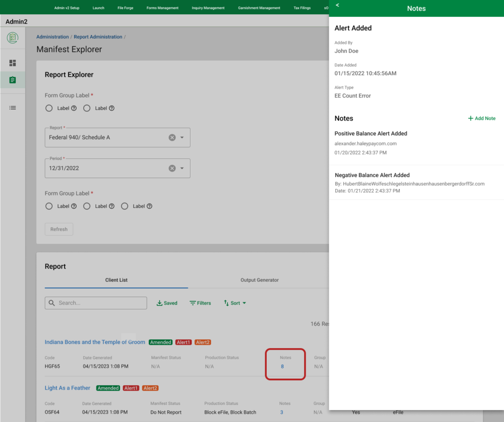Open help for first Label in upper form group
The height and width of the screenshot is (422, 504).
[x=74, y=108]
